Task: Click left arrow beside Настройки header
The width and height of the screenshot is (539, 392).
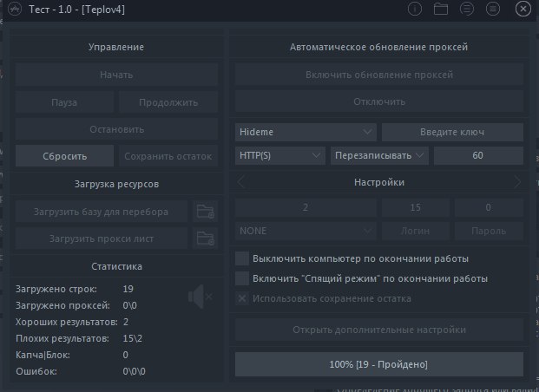Action: point(241,182)
